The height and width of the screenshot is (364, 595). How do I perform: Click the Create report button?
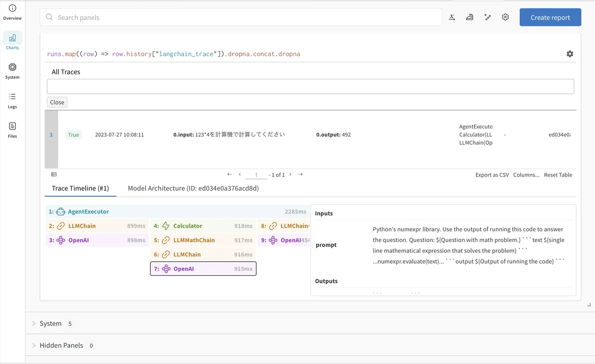[x=550, y=17]
